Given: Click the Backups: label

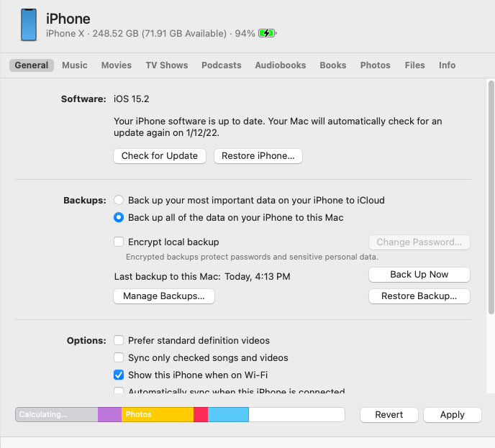Looking at the screenshot, I should click(85, 201).
